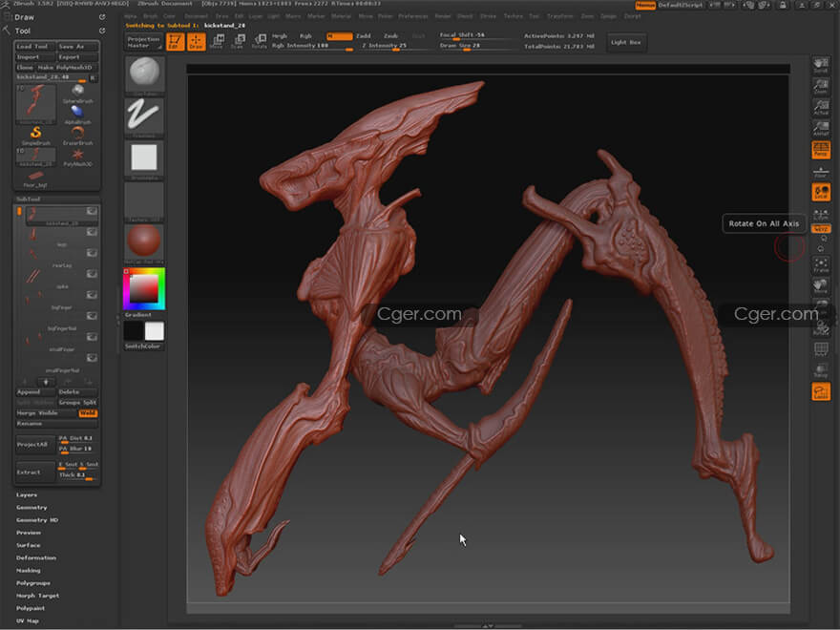Click the Save As button

(x=78, y=47)
